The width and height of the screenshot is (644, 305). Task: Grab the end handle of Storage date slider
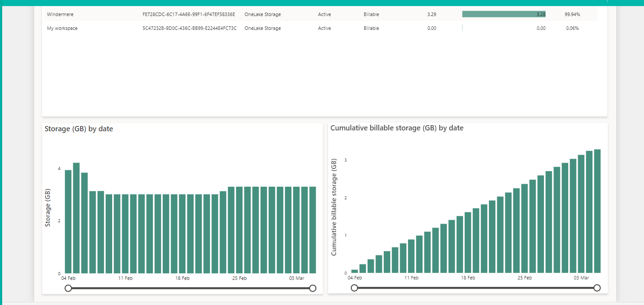point(313,288)
